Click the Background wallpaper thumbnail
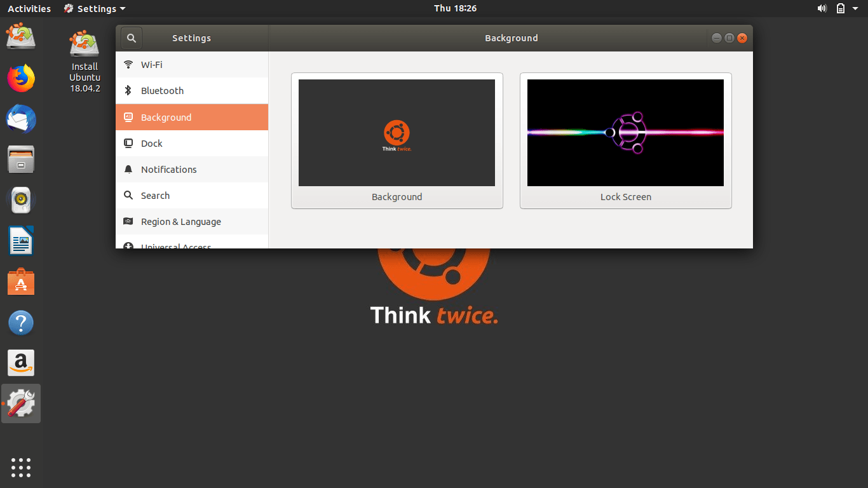Screen dimensions: 868x488 point(397,133)
